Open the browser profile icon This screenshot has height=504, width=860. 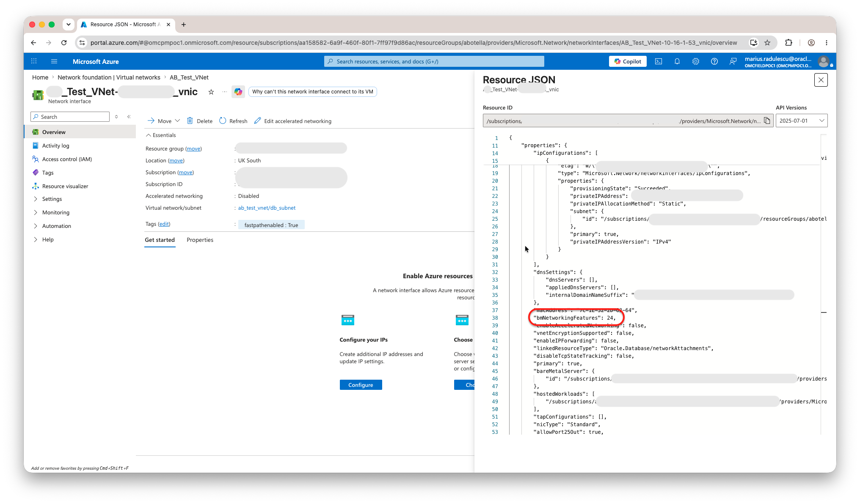point(811,43)
